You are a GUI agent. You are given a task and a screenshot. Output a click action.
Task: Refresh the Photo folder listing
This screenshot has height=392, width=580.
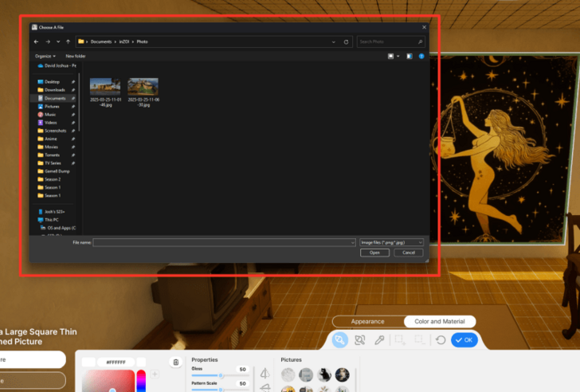point(347,42)
